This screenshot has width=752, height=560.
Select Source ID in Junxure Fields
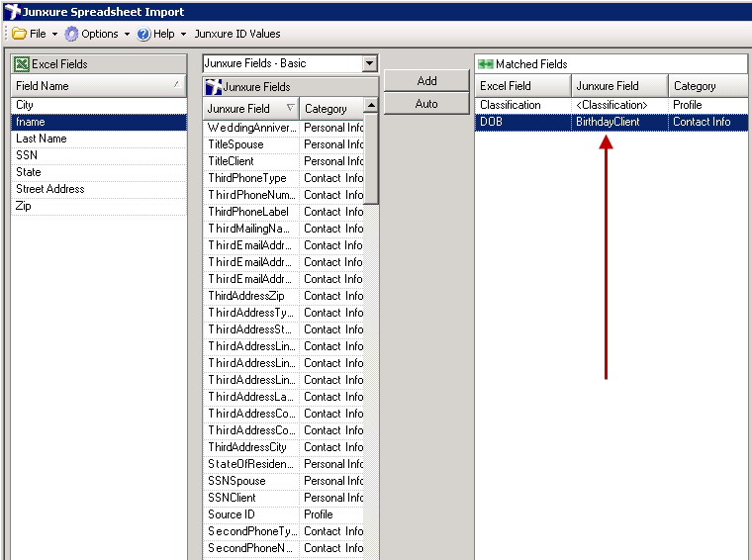point(283,514)
